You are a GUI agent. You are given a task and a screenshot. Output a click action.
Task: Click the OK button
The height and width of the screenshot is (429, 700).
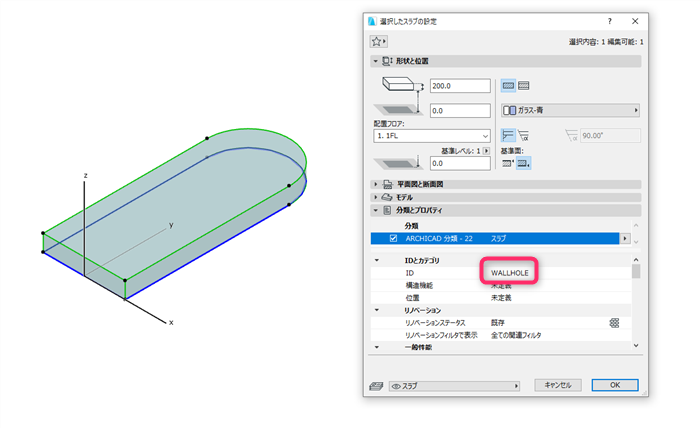615,385
